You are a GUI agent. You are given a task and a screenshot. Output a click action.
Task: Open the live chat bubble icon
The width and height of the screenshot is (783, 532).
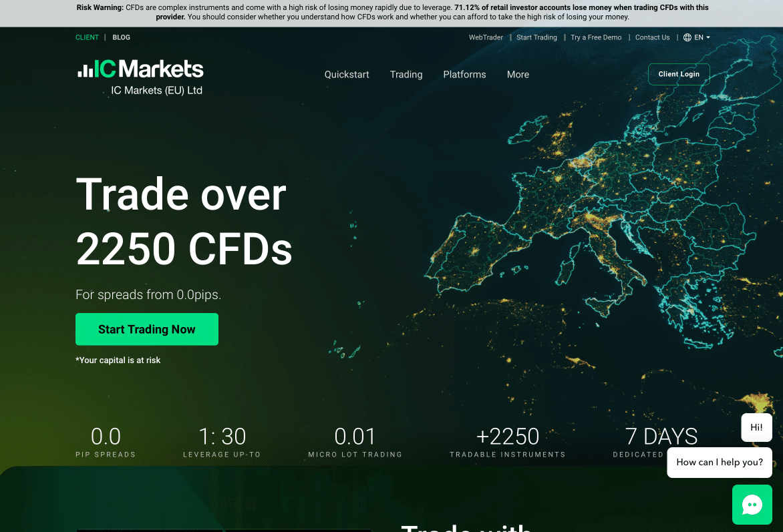[752, 505]
